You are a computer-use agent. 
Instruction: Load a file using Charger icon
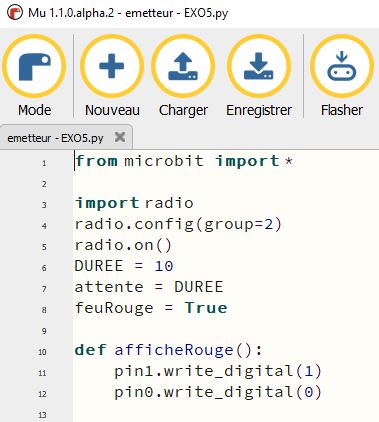(183, 66)
